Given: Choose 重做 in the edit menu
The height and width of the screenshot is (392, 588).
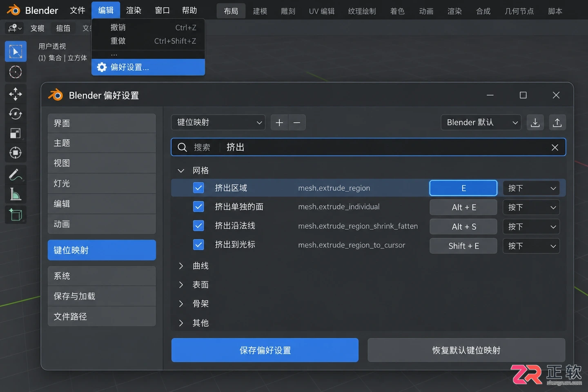Looking at the screenshot, I should [148, 41].
